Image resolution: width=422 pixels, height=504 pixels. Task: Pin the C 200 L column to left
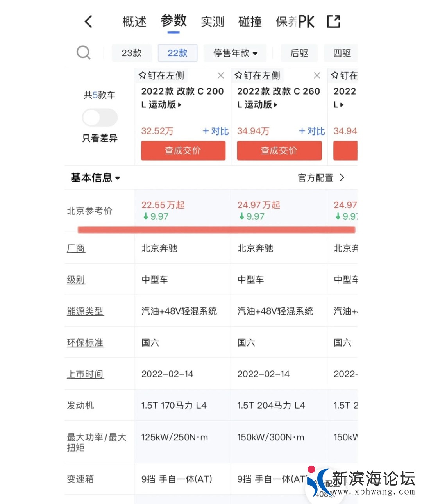(161, 75)
